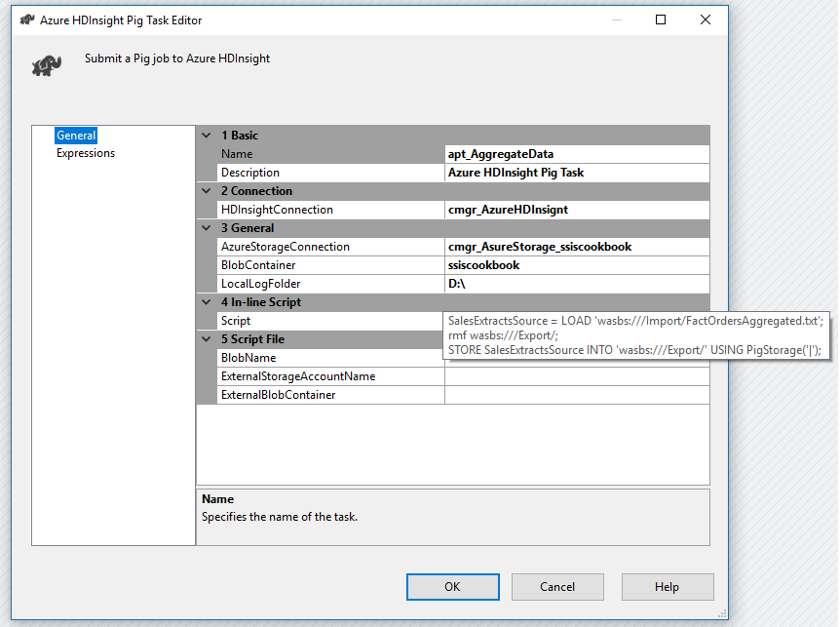Confirm the dialog with OK
The height and width of the screenshot is (627, 840).
coord(453,587)
